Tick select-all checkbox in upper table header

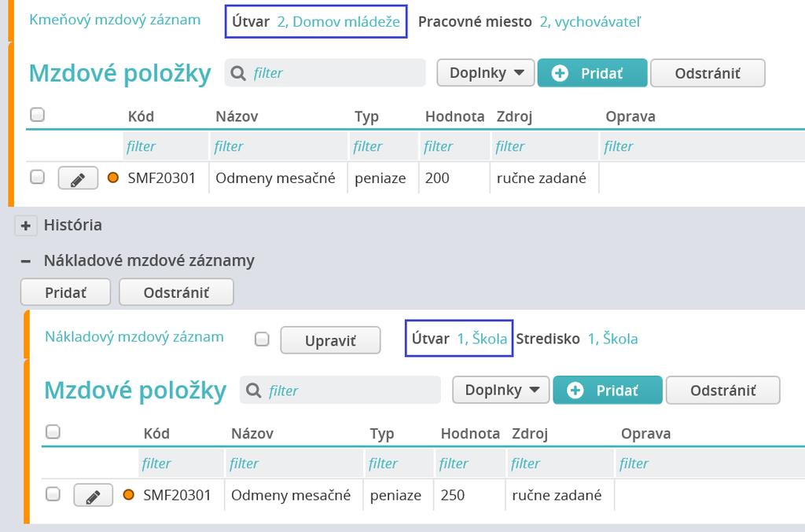38,115
